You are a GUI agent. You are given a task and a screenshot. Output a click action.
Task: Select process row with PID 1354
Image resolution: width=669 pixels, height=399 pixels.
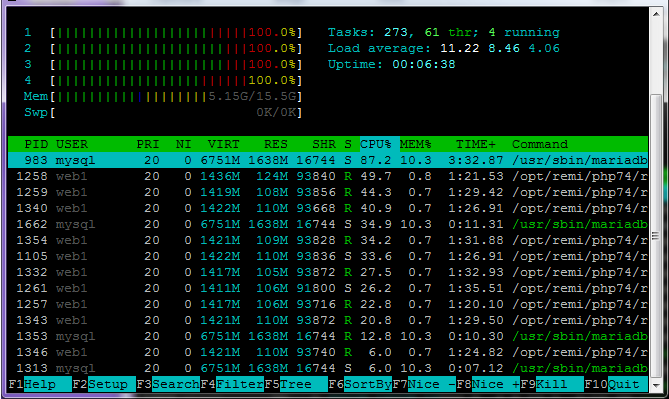point(328,240)
